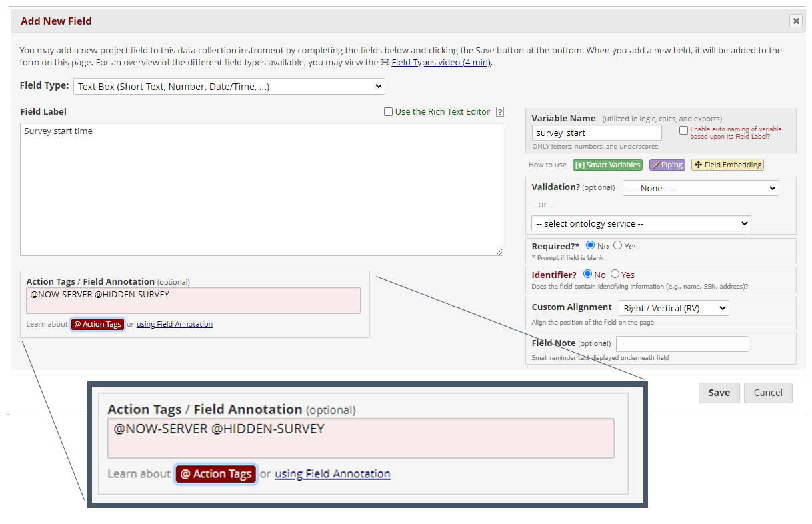Expand the Validation dropdown
This screenshot has width=812, height=524.
point(700,189)
